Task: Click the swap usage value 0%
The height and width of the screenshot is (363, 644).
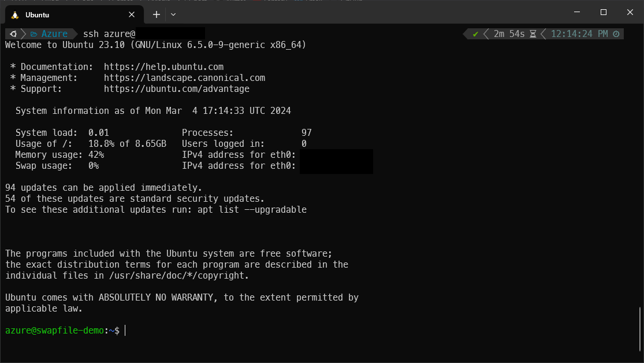Action: click(x=94, y=166)
